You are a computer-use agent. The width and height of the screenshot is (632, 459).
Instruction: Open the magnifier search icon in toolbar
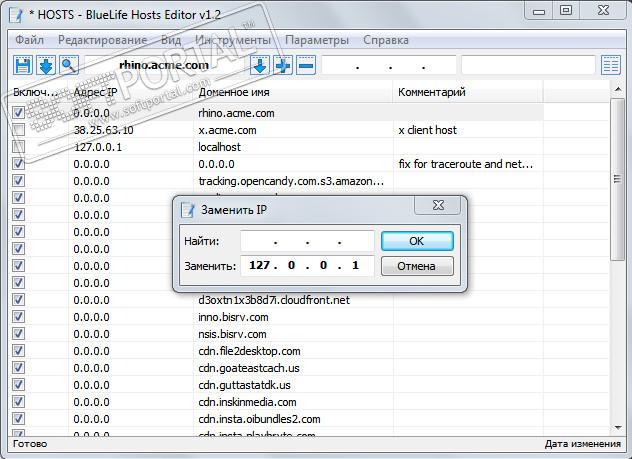69,65
